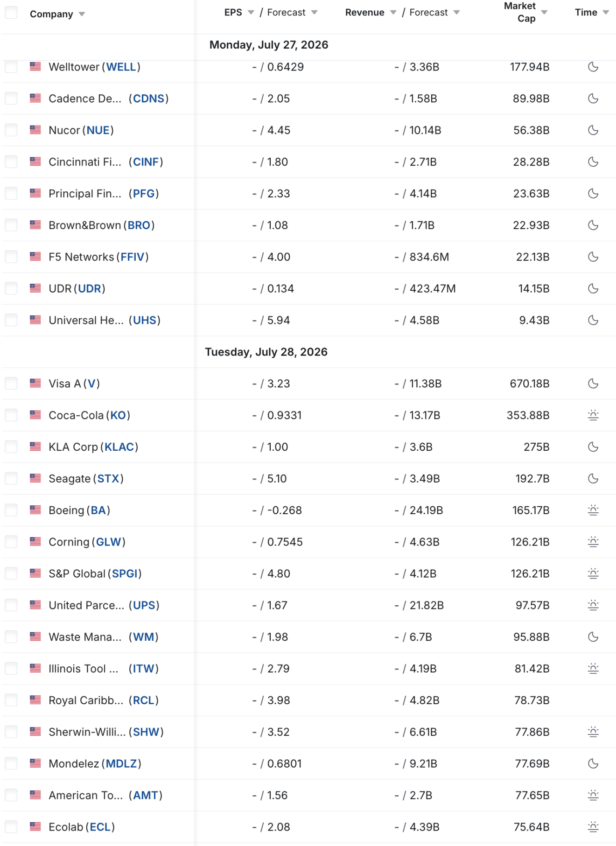Screen dimensions: 616x846
Task: Click the moon icon in Welltower row
Action: click(x=593, y=67)
